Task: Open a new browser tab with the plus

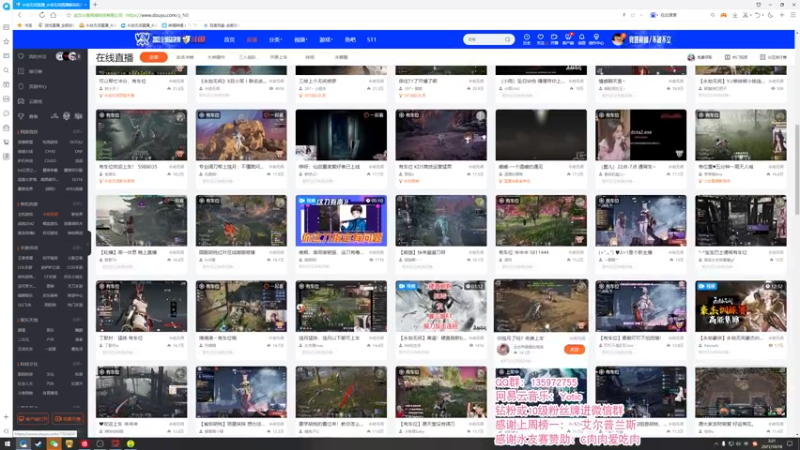Action: 95,5
